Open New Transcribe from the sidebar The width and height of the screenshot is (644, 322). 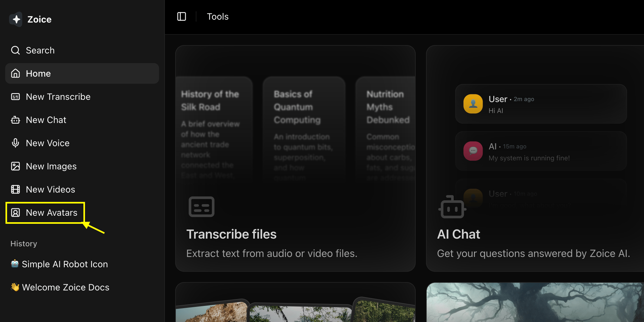[x=82, y=97]
